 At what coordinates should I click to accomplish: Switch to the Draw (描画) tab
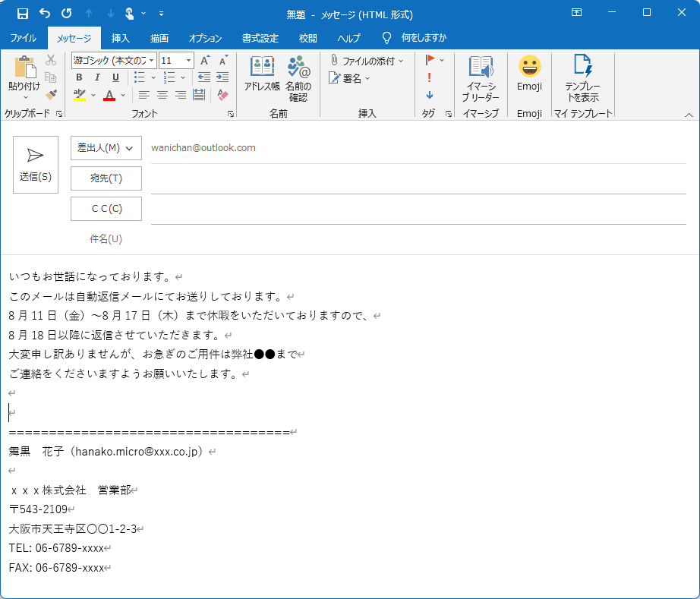[x=159, y=39]
